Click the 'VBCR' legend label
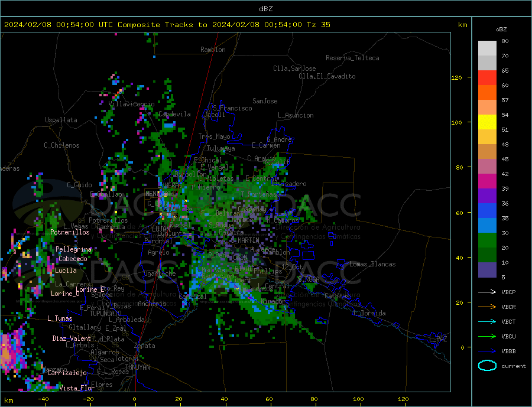This screenshot has width=532, height=407. (x=508, y=307)
